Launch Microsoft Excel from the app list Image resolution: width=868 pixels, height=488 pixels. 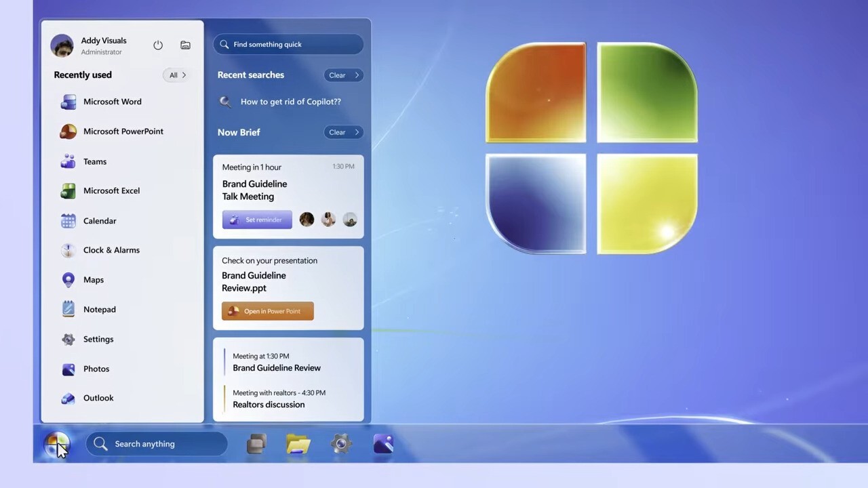coord(111,190)
